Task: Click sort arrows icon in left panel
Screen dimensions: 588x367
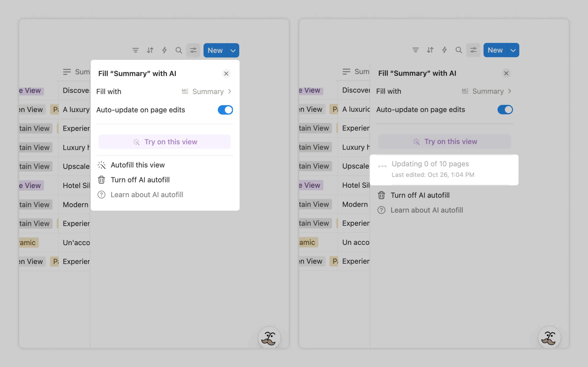Action: (x=150, y=50)
